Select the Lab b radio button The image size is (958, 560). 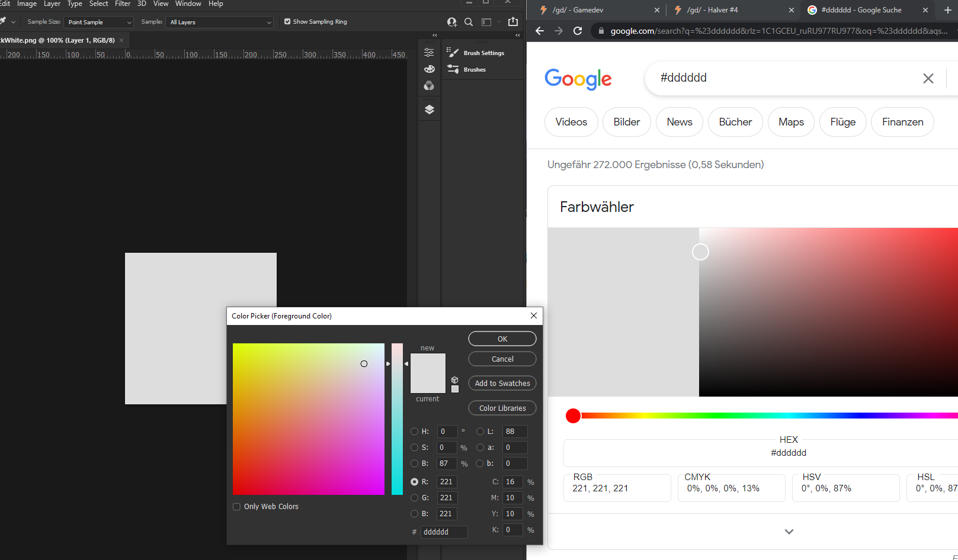pyautogui.click(x=480, y=464)
